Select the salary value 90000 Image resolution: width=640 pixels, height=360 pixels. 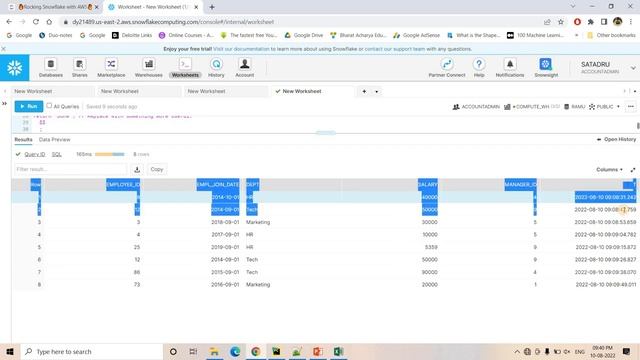(429, 272)
